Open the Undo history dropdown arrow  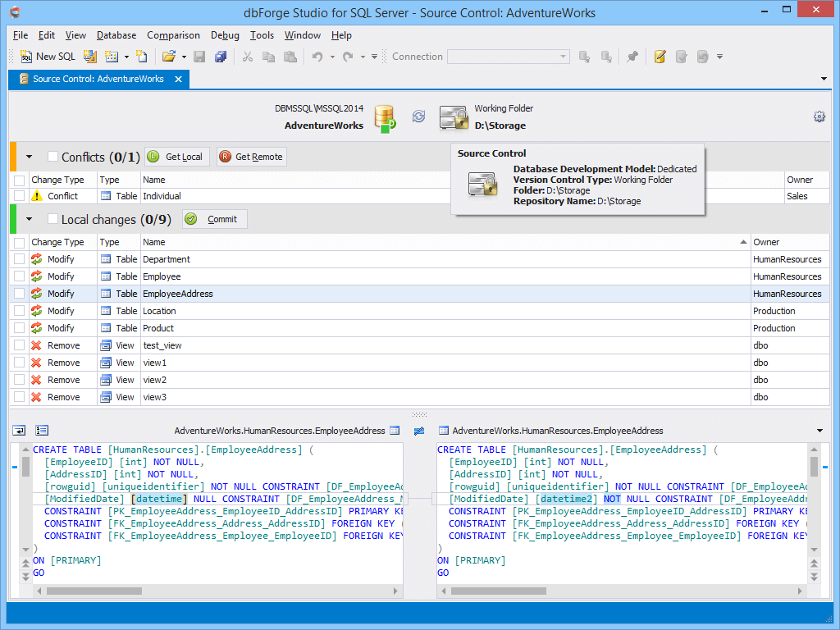332,57
